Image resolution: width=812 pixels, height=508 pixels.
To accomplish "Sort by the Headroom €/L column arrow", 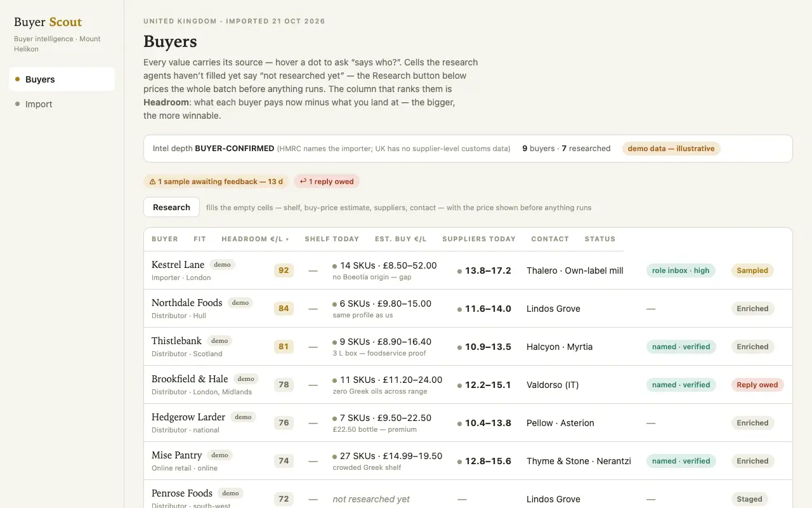I will pyautogui.click(x=287, y=239).
